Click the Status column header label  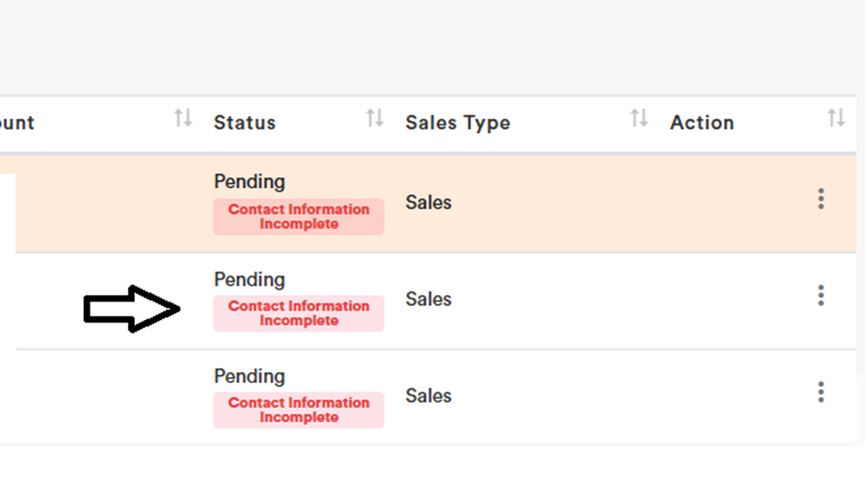[245, 122]
